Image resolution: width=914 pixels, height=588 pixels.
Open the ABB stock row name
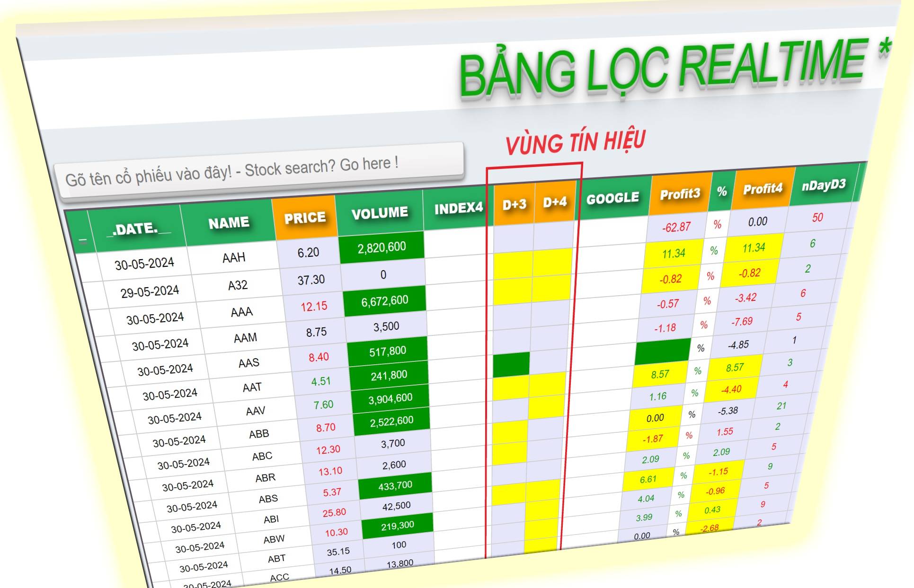click(259, 434)
